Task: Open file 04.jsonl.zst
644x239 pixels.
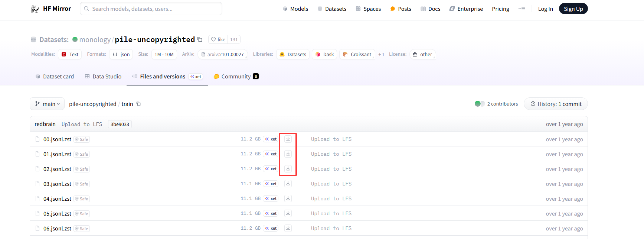Action: click(x=57, y=199)
